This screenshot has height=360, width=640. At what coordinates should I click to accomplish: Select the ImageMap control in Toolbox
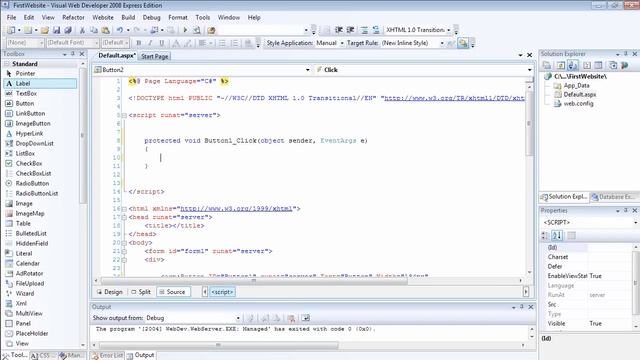(30, 213)
